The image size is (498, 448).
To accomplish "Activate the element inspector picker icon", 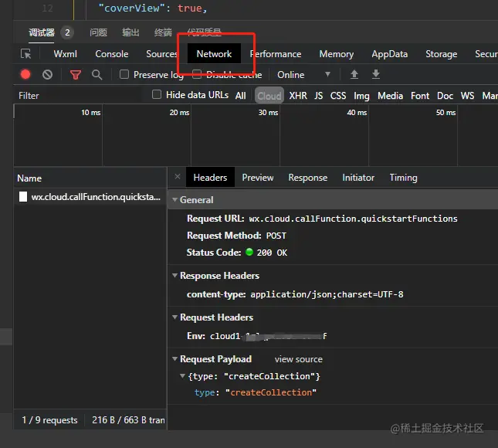I will pos(25,54).
